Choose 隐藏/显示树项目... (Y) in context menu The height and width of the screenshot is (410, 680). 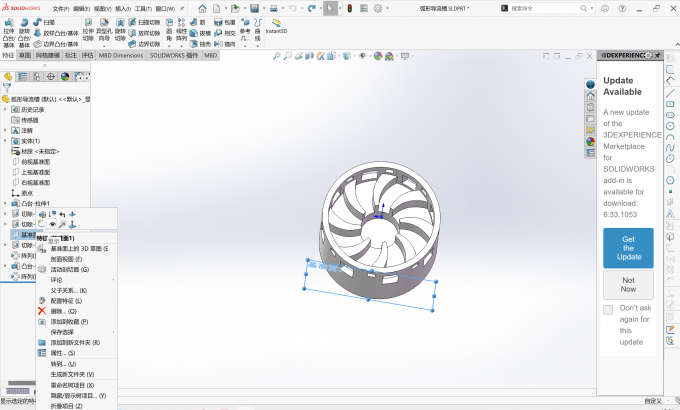76,396
